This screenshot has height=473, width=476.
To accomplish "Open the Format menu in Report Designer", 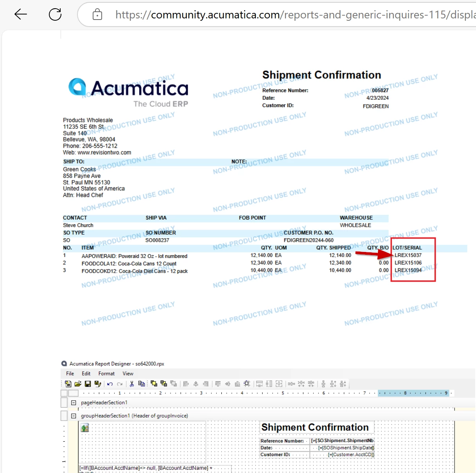I will (x=106, y=374).
